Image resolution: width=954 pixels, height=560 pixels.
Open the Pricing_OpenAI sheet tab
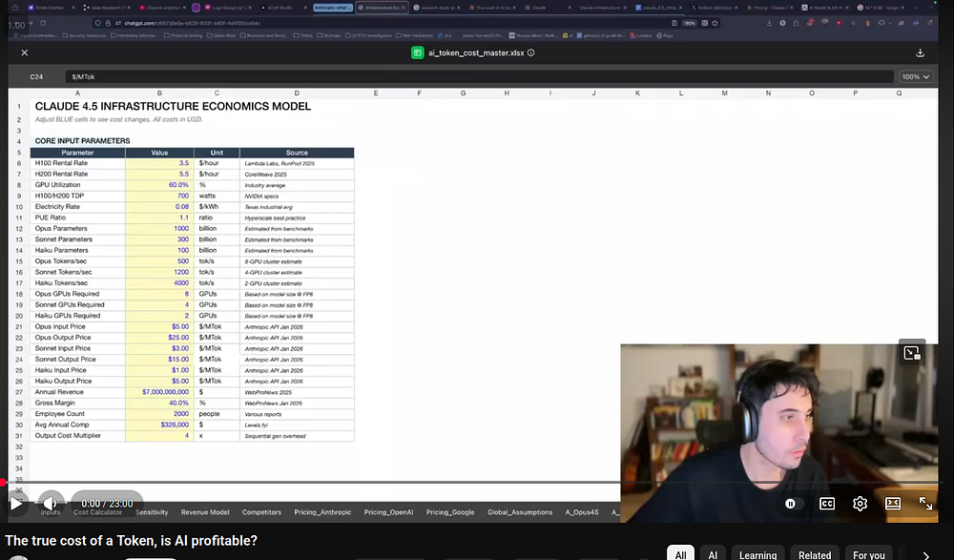pos(388,512)
